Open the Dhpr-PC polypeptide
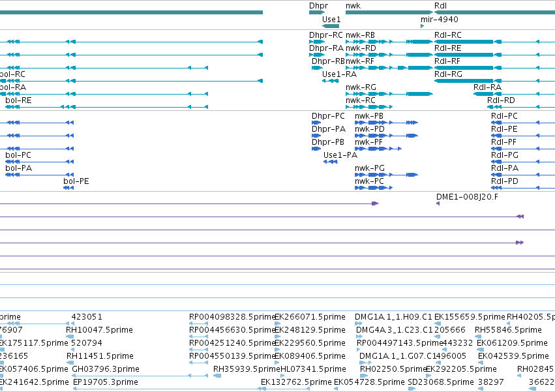Image resolution: width=555 pixels, height=392 pixels. pos(316,123)
